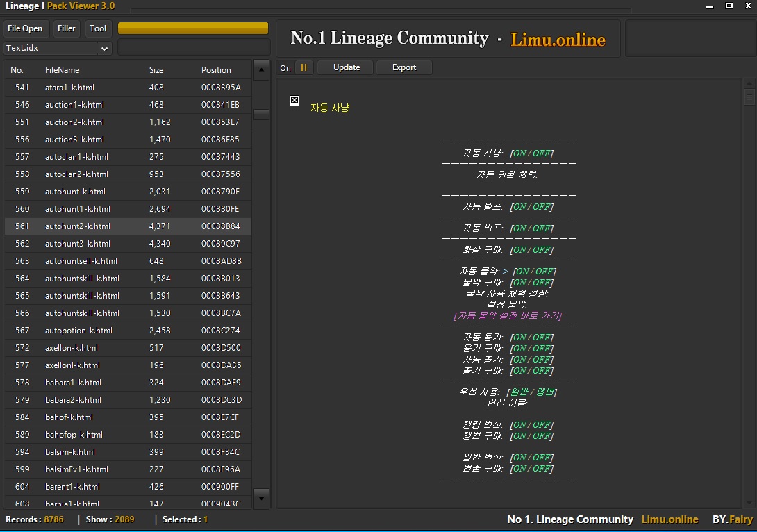This screenshot has height=532, width=757.
Task: Click the pause icon next to On
Action: coord(303,67)
